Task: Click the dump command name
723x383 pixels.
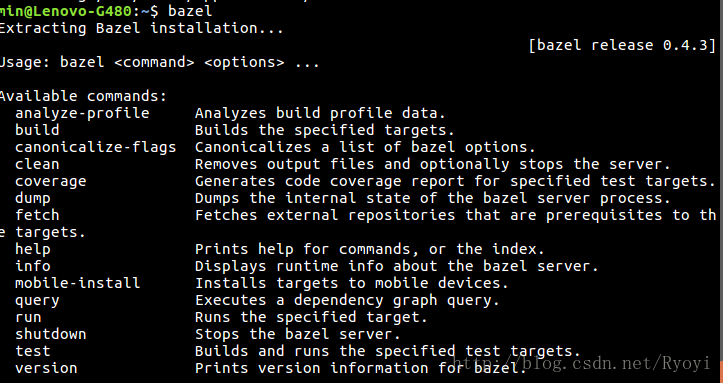Action: (32, 199)
